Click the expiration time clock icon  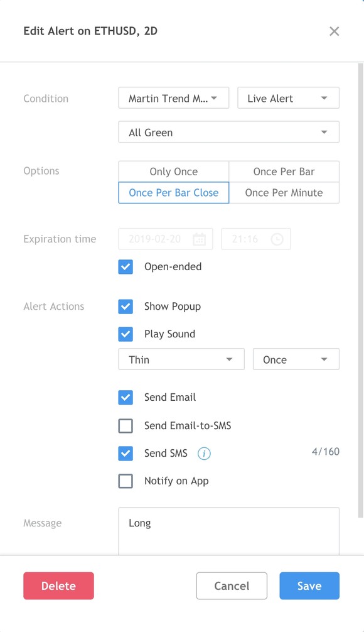point(277,239)
